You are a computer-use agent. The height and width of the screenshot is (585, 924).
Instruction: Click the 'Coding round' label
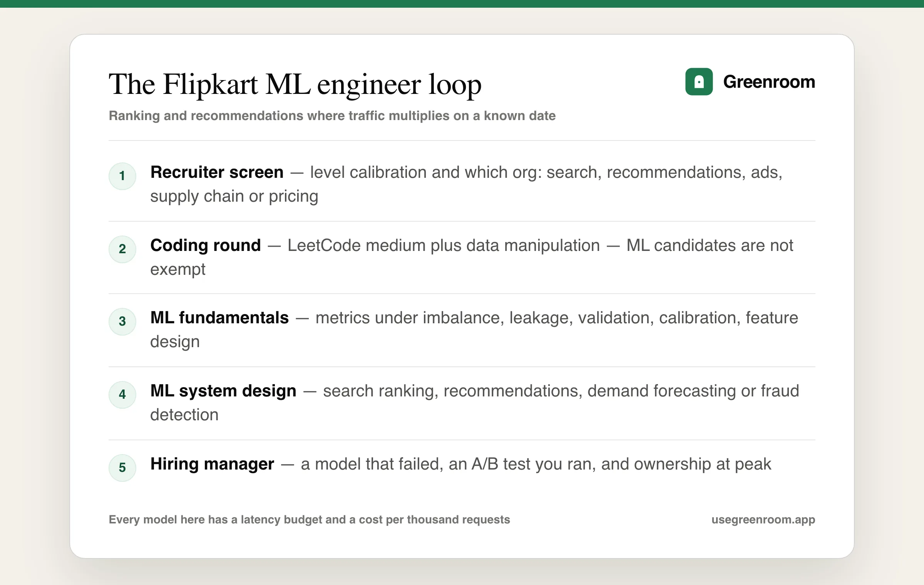coord(206,245)
